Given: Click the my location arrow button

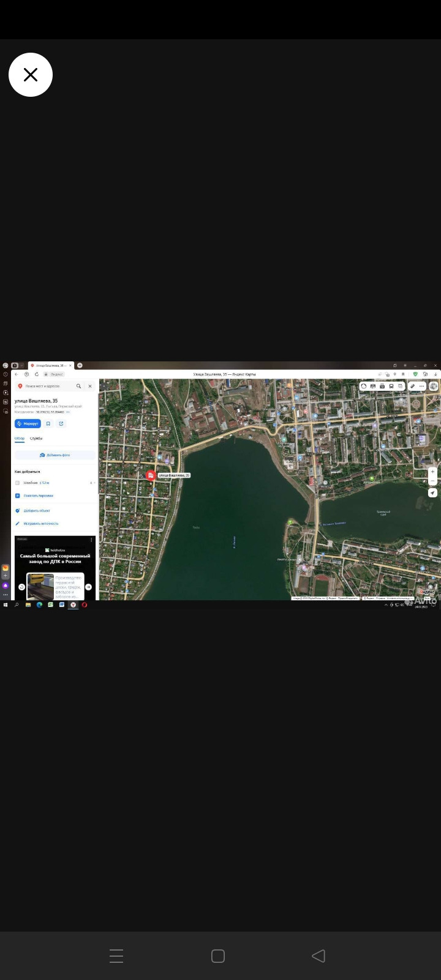Looking at the screenshot, I should tap(432, 492).
